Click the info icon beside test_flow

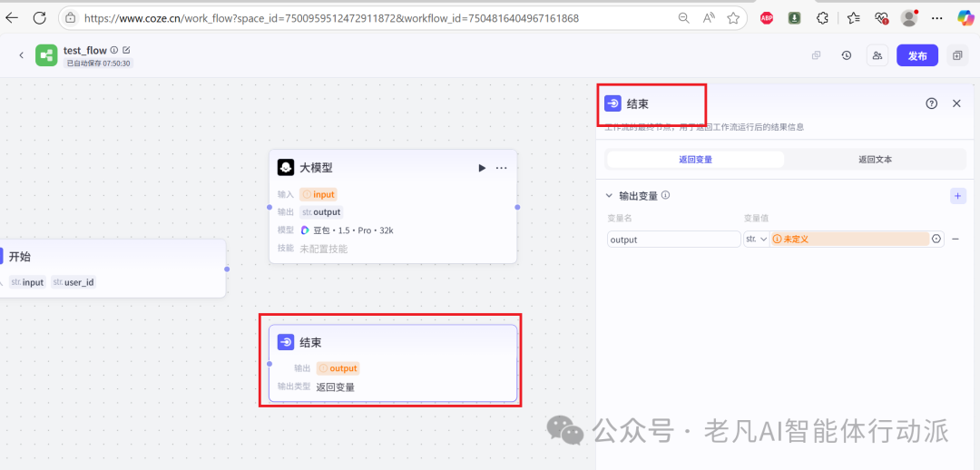coord(114,50)
